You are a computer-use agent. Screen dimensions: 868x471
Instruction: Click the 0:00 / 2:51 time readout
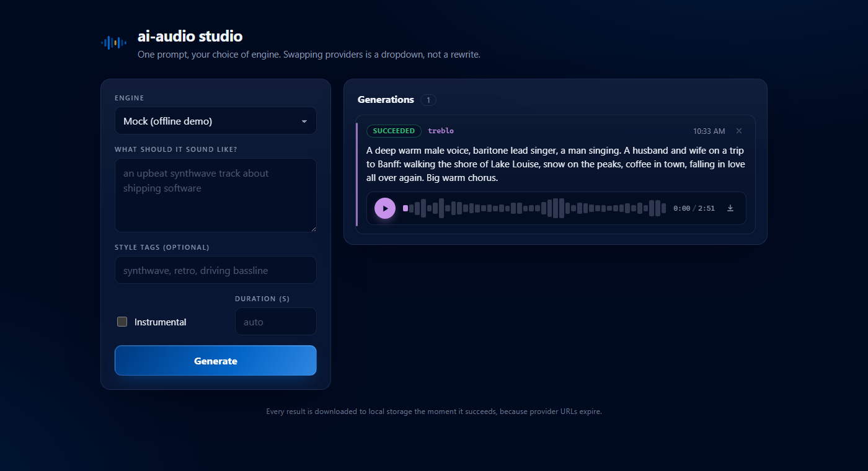point(694,208)
